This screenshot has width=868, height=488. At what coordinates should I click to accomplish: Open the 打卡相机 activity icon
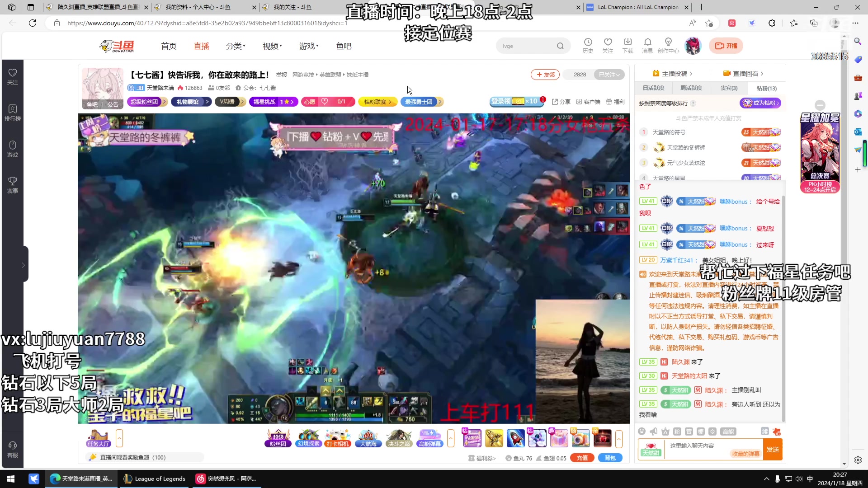(338, 438)
